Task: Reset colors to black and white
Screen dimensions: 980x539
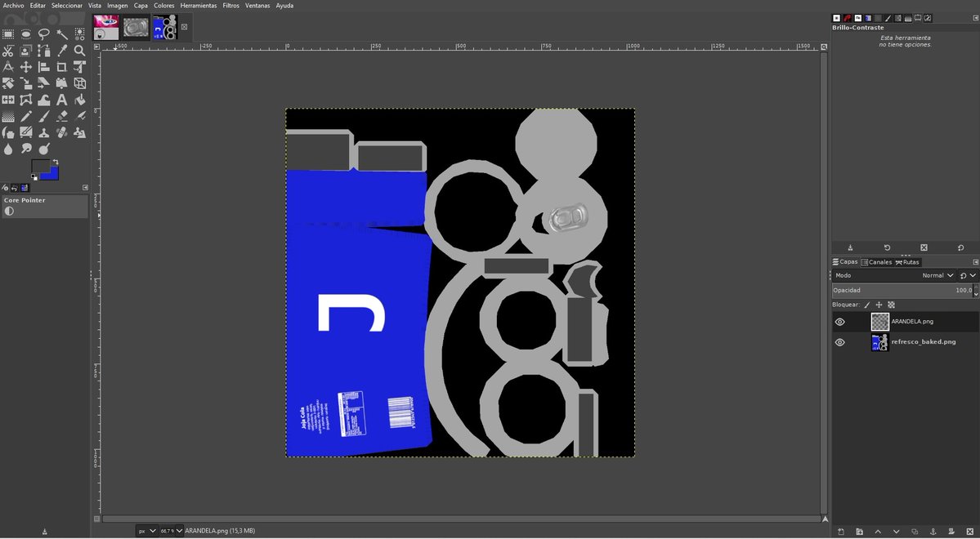Action: pos(34,177)
